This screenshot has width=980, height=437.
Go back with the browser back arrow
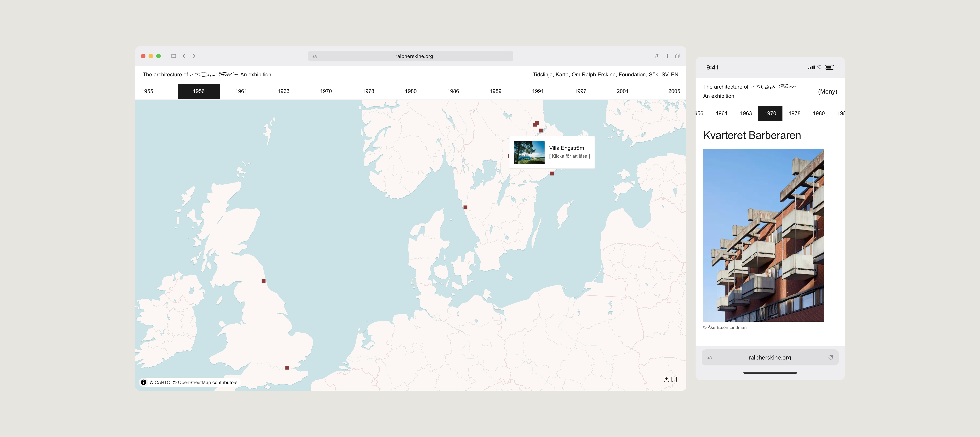coord(184,56)
